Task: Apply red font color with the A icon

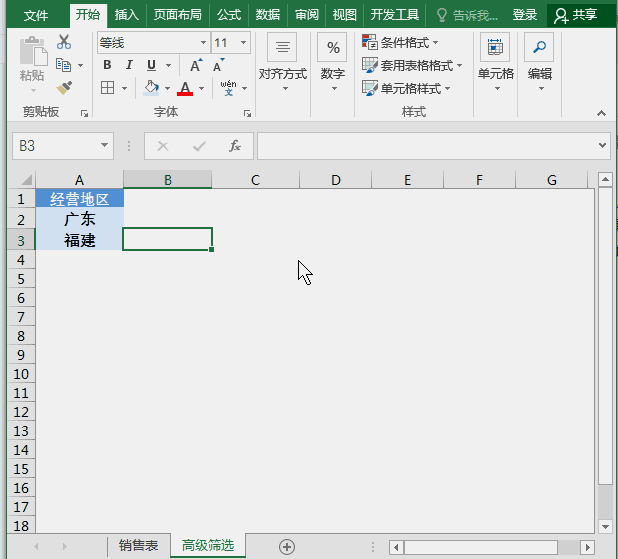Action: tap(185, 88)
